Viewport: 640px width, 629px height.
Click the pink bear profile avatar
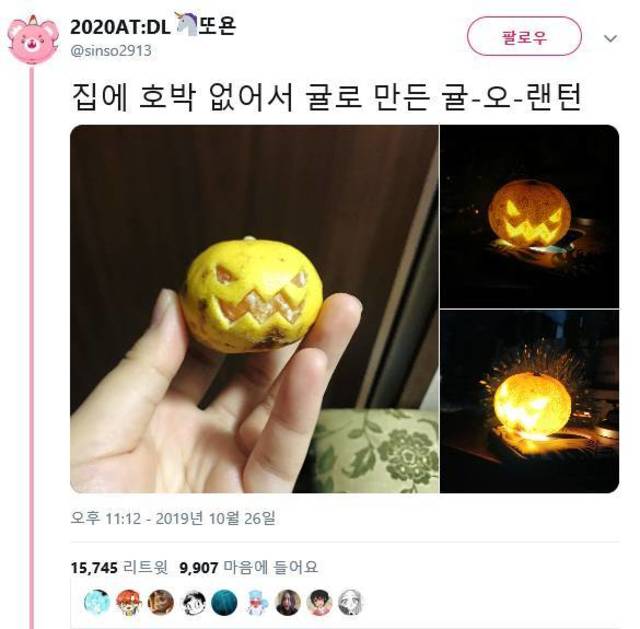(x=32, y=40)
